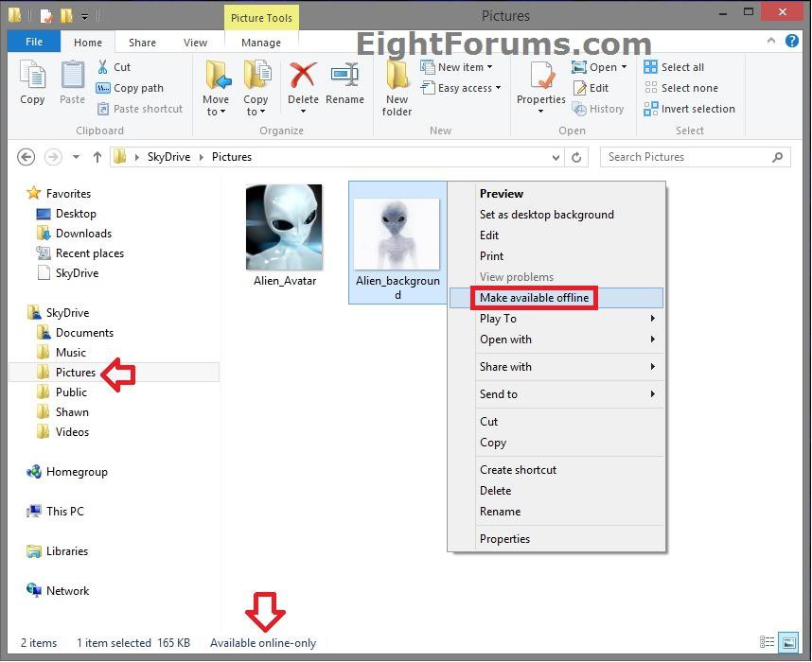The image size is (812, 662).
Task: Switch to large icons view in status bar
Action: pos(787,643)
